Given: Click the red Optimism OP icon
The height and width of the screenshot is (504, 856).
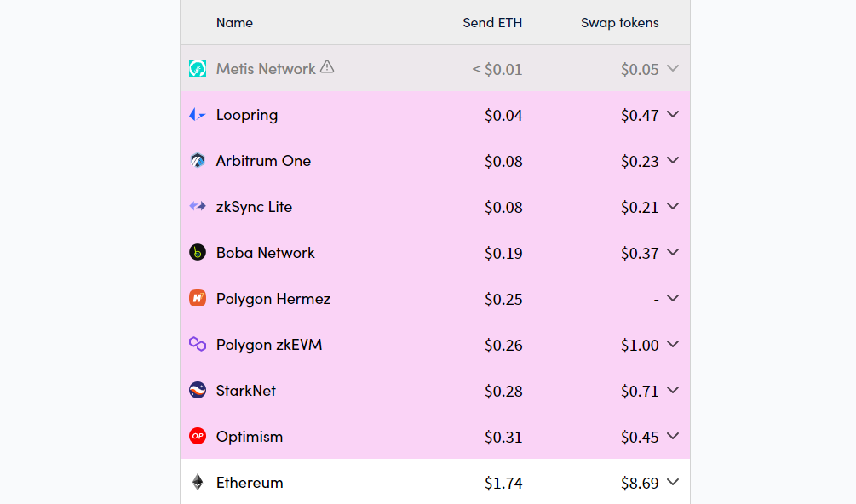Looking at the screenshot, I should pos(198,437).
